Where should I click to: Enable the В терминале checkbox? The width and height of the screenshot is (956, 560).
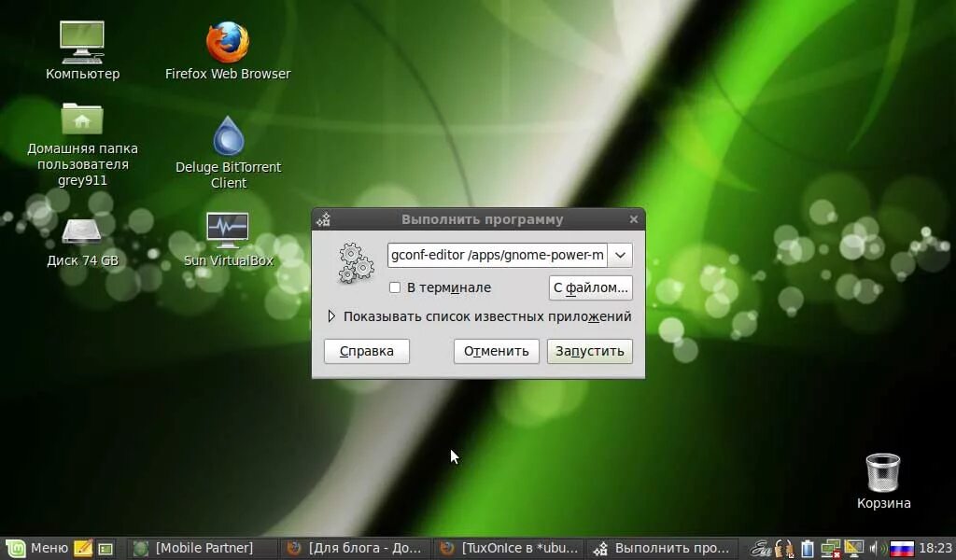tap(395, 287)
